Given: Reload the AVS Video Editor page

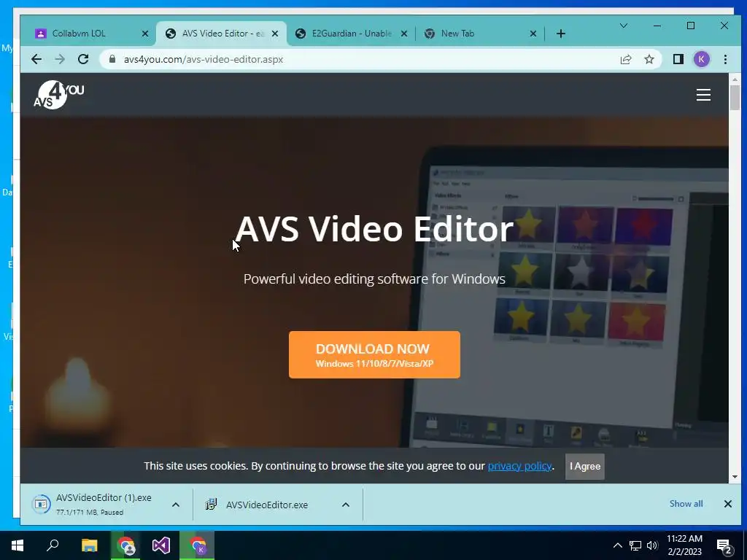Looking at the screenshot, I should [83, 59].
